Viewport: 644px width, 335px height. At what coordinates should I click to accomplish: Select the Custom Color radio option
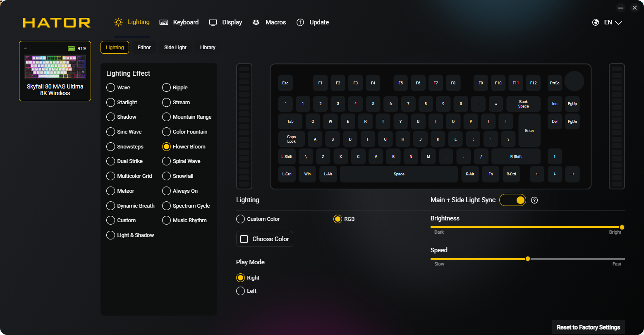click(x=258, y=219)
